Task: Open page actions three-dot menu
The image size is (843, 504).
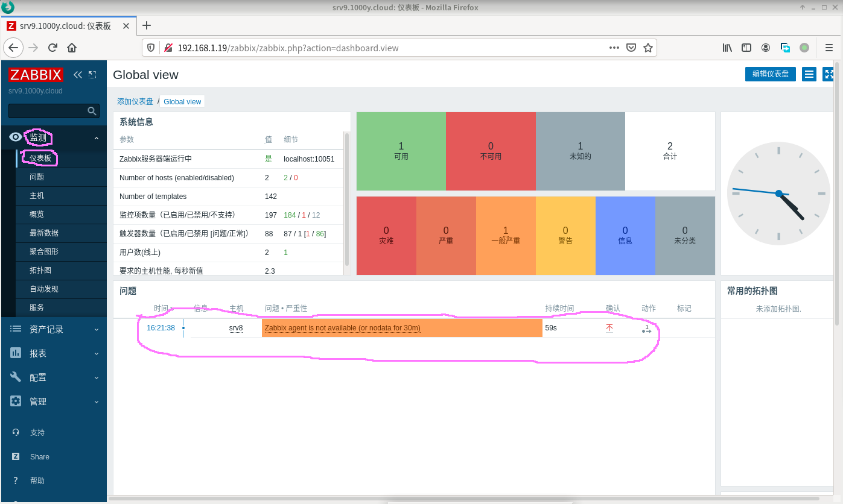Action: pos(614,48)
